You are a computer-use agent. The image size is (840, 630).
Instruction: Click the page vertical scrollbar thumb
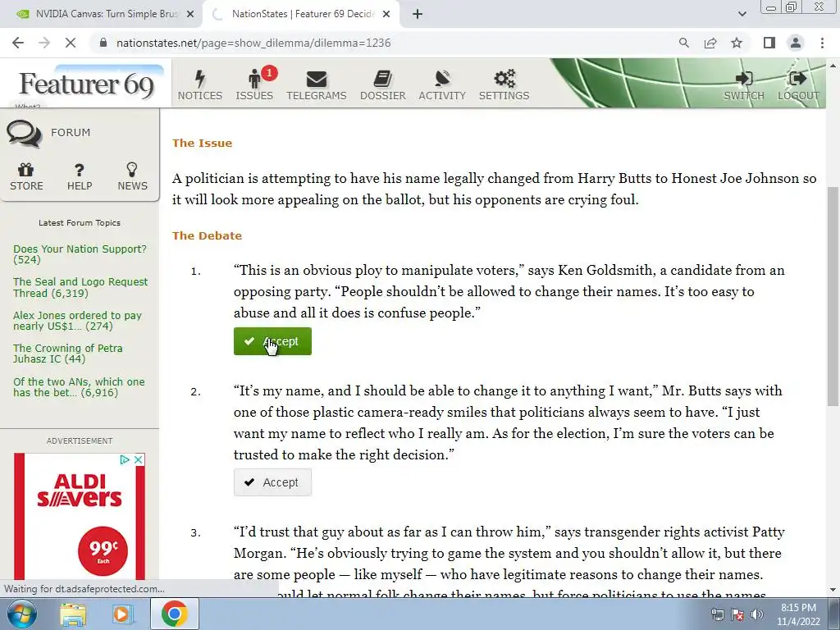click(x=833, y=295)
